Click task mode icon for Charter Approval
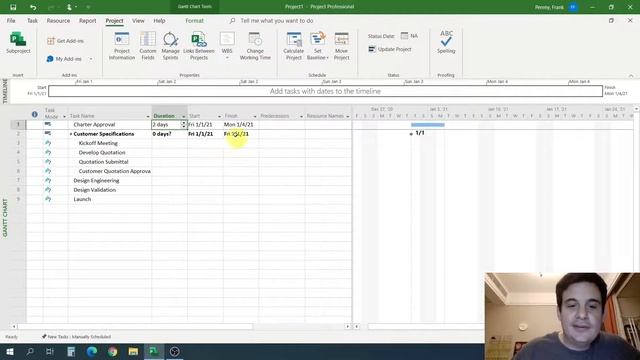Screen dimensions: 640x360 (x=48, y=124)
